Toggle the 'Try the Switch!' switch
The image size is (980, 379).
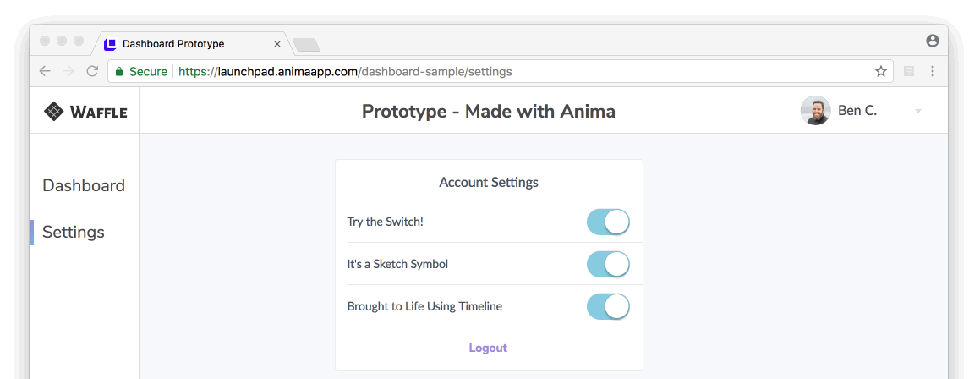(x=608, y=222)
